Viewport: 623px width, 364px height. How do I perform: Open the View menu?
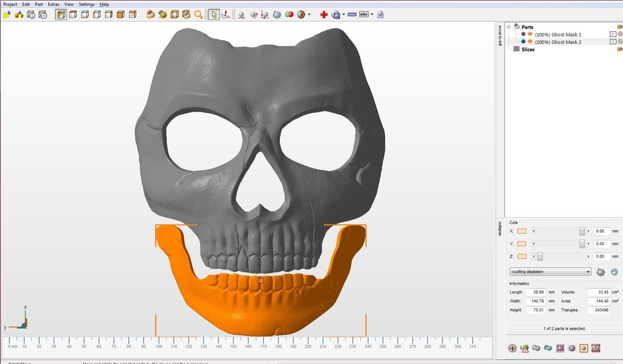point(69,4)
